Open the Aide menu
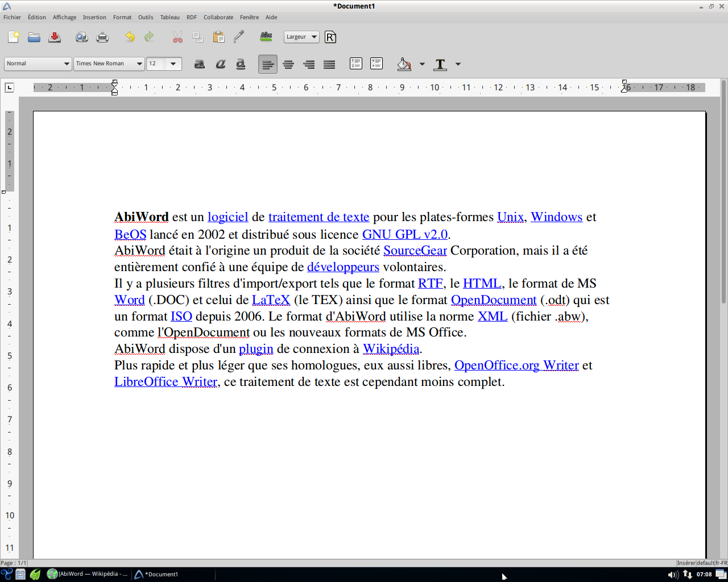This screenshot has height=582, width=728. (x=271, y=17)
